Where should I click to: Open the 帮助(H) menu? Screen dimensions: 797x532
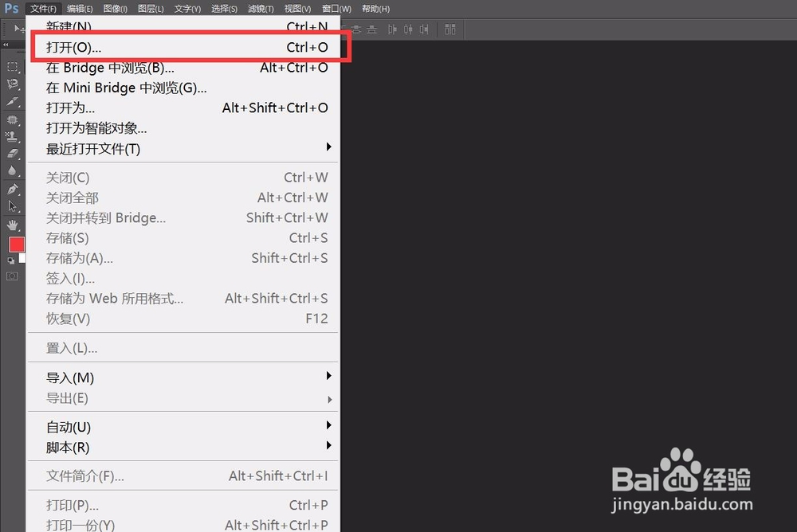point(375,9)
